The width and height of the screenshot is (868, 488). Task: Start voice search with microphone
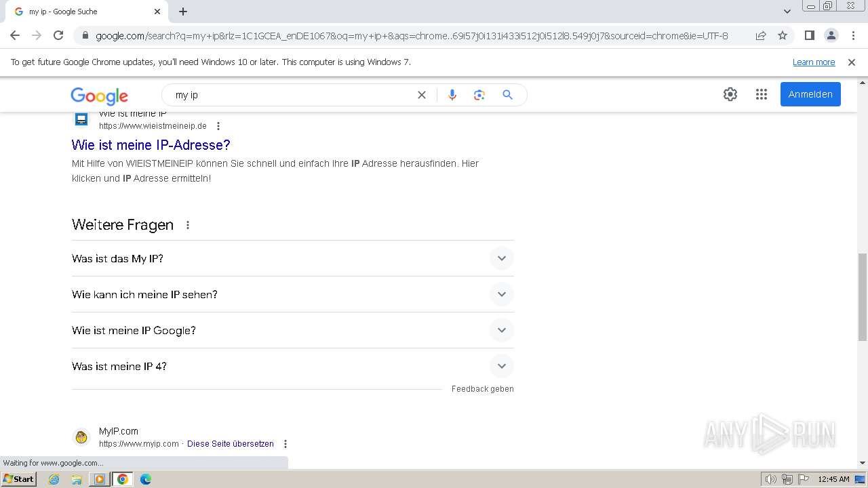point(452,95)
